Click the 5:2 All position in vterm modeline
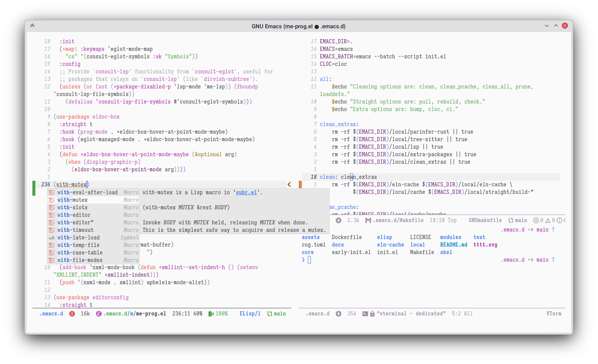The image size is (598, 364). (462, 314)
